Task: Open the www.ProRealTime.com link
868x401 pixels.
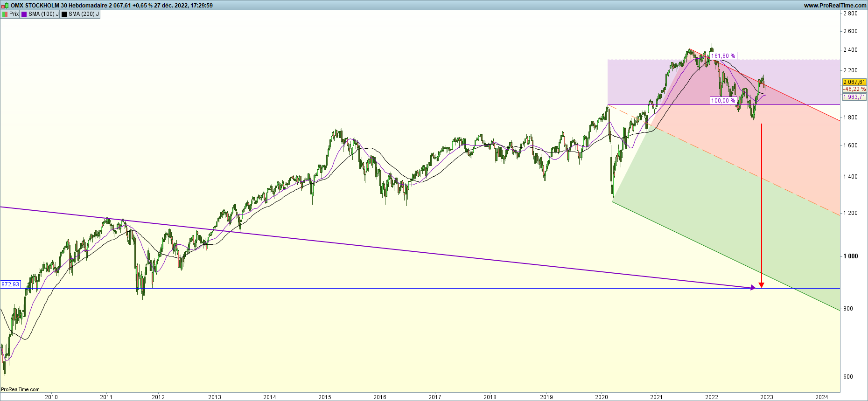Action: click(x=835, y=6)
